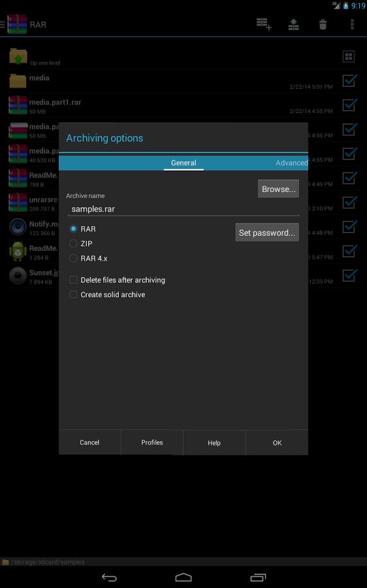
Task: Tap the trash delete icon
Action: 323,24
